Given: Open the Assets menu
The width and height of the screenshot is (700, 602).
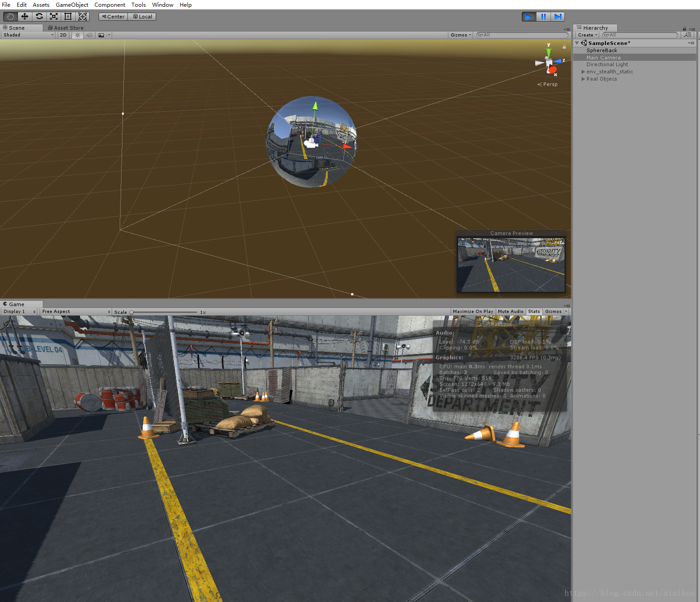Looking at the screenshot, I should click(x=41, y=5).
